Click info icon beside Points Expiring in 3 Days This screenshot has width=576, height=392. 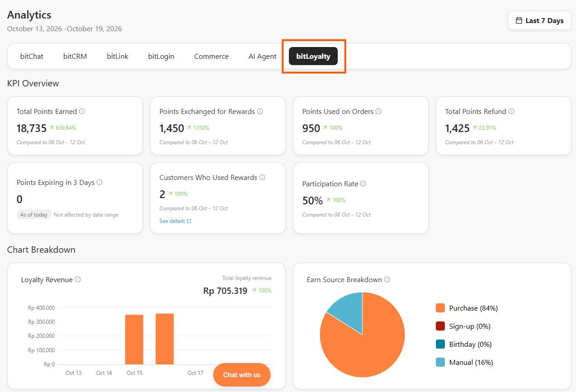pos(99,182)
